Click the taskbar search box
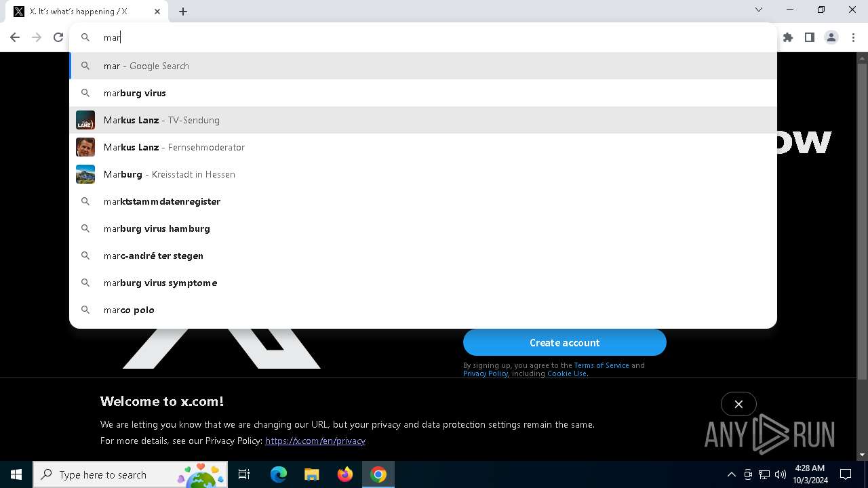This screenshot has height=488, width=868. pyautogui.click(x=130, y=474)
